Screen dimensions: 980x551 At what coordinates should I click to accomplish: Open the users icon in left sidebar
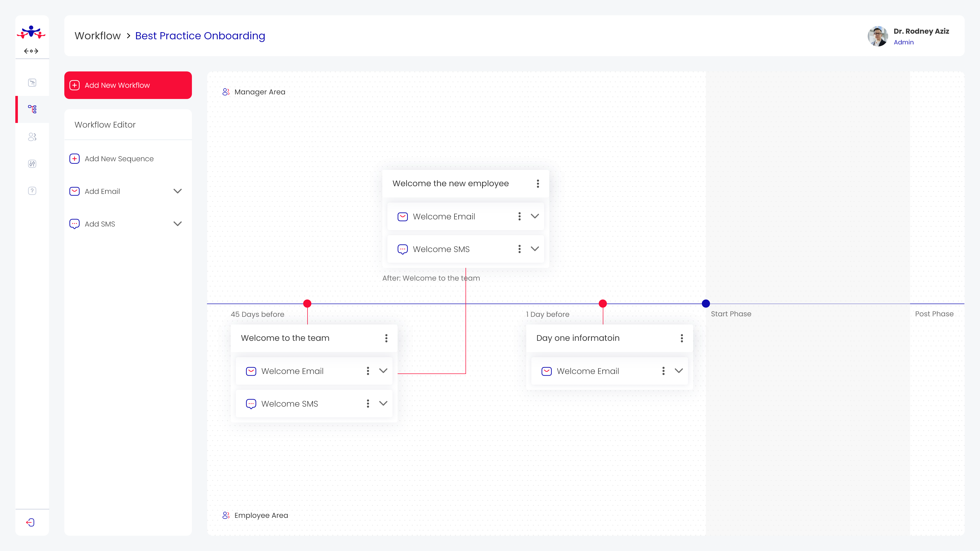tap(32, 137)
